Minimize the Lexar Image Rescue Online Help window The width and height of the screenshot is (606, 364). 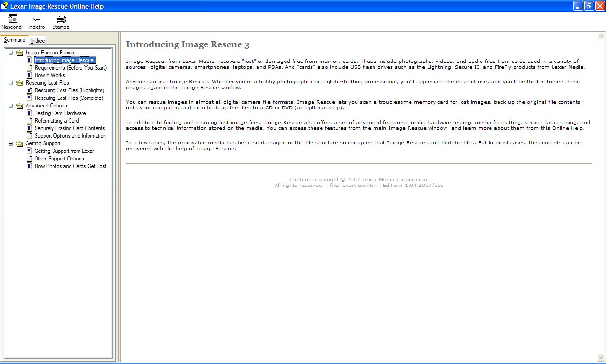click(578, 6)
